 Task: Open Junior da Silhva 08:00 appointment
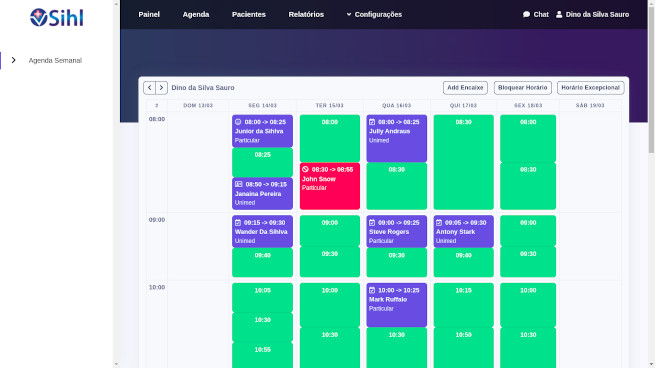(262, 131)
